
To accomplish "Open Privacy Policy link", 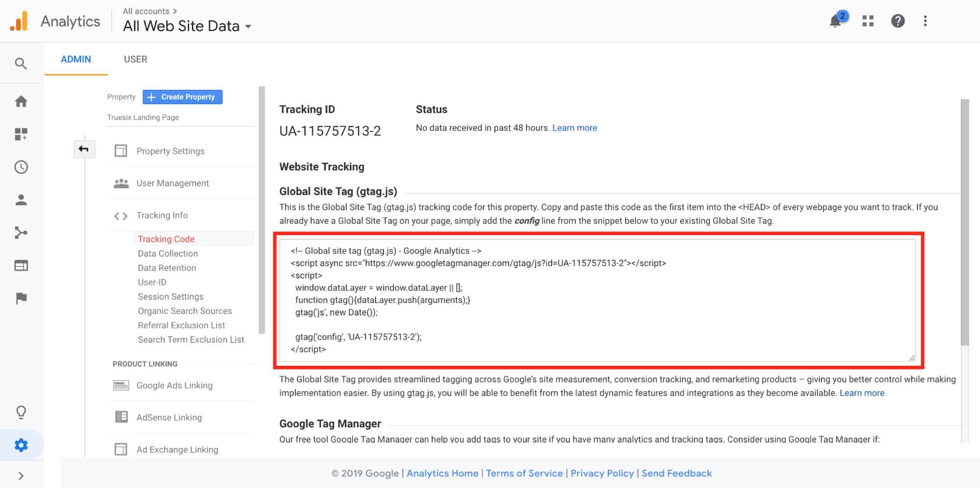I will tap(602, 473).
